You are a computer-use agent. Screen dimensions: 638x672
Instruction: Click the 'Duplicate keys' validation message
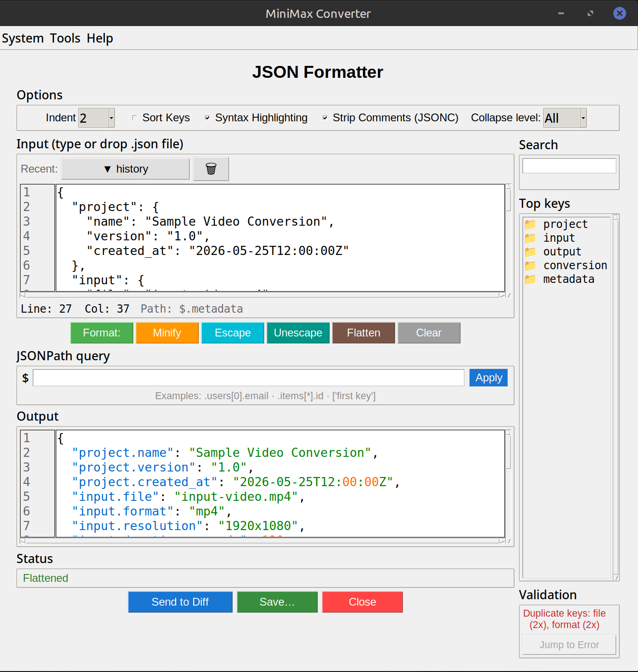(564, 619)
